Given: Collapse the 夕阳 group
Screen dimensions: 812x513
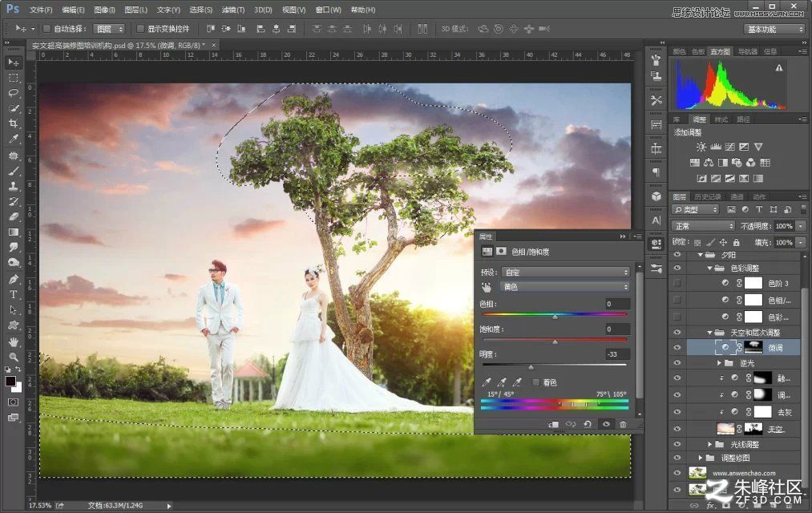Looking at the screenshot, I should 700,255.
